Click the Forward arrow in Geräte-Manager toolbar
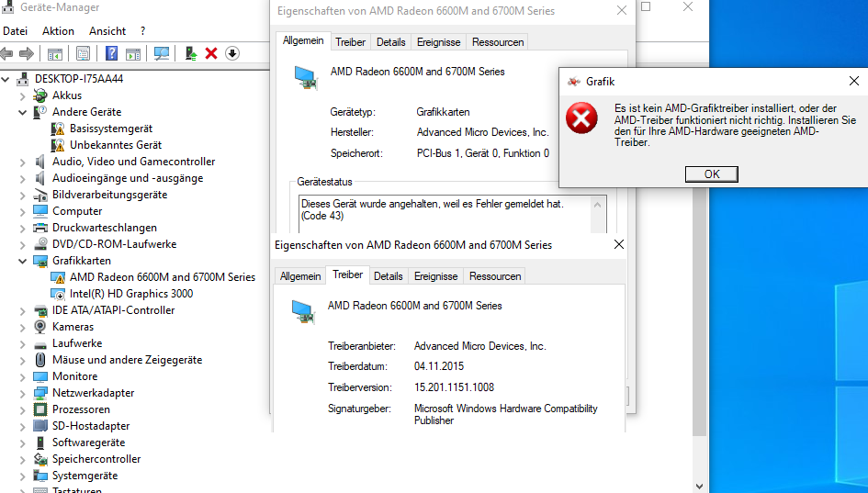 click(x=27, y=53)
